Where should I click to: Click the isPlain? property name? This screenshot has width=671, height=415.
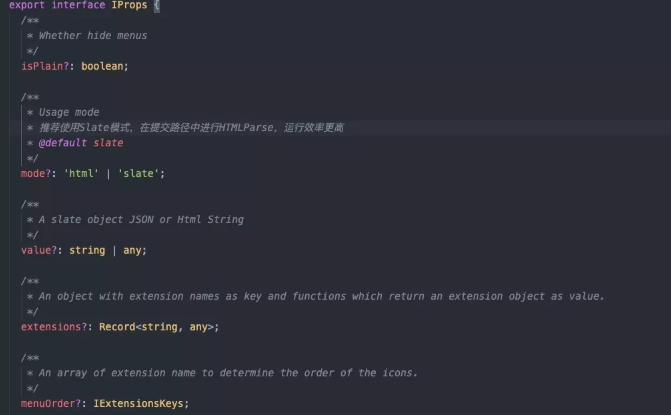pyautogui.click(x=45, y=66)
